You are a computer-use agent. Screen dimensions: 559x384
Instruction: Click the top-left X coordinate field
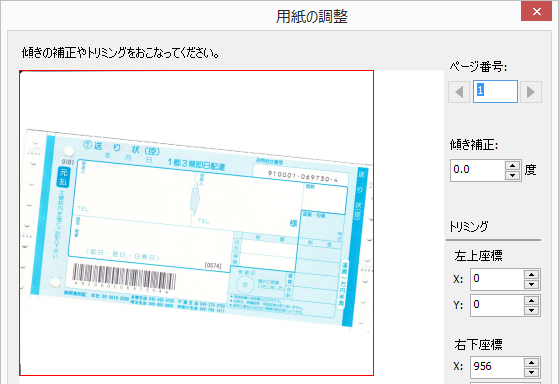[x=497, y=279]
